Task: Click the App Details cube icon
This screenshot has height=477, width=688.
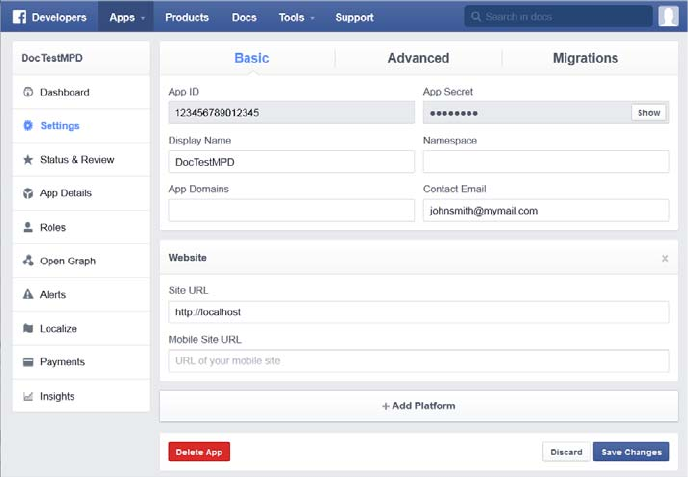Action: 28,193
